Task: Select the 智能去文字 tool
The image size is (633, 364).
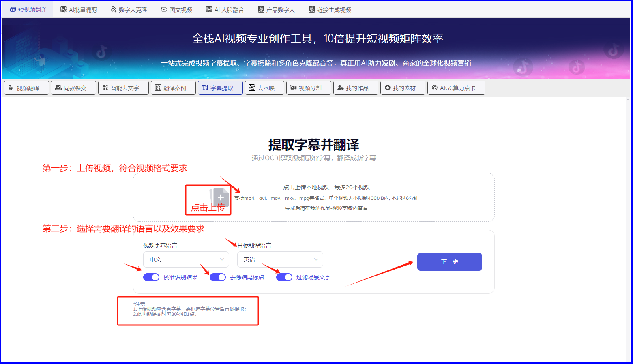Action: coord(123,88)
